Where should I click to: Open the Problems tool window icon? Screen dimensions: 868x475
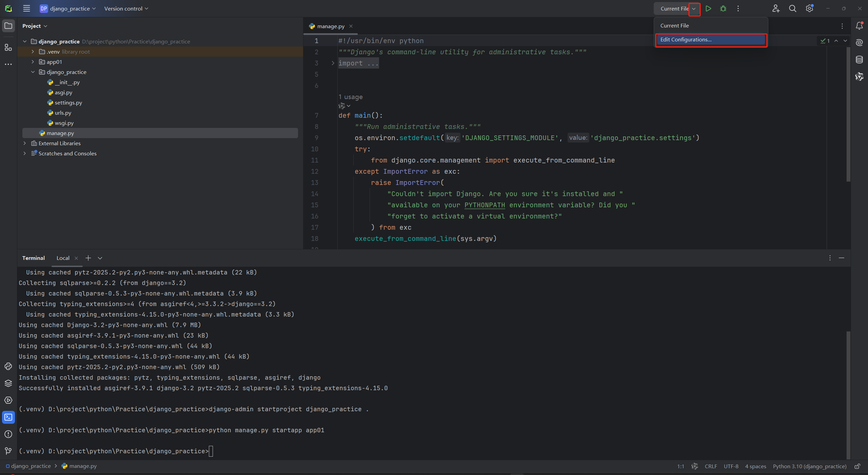point(8,434)
